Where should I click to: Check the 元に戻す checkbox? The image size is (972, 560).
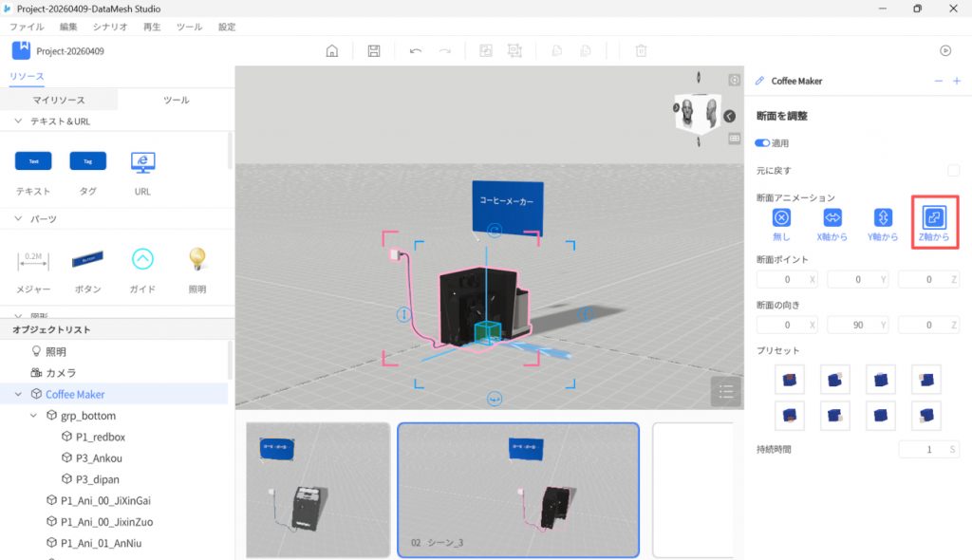953,170
